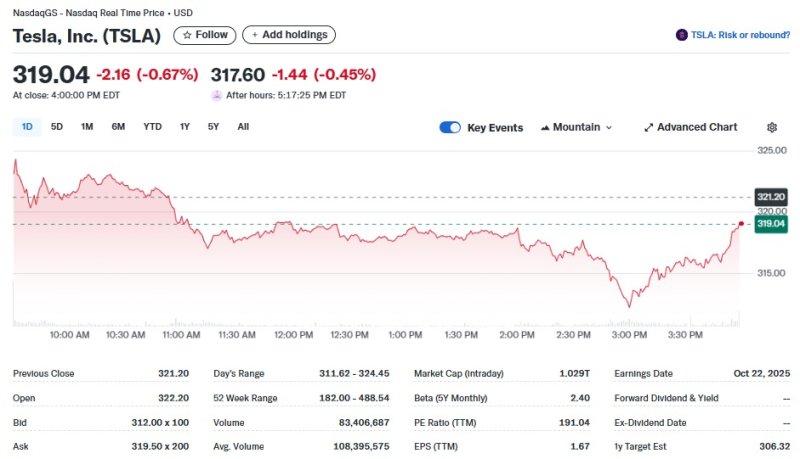The image size is (800, 459).
Task: Open 'TSLA: Risk or rebound?' link
Action: pyautogui.click(x=739, y=35)
